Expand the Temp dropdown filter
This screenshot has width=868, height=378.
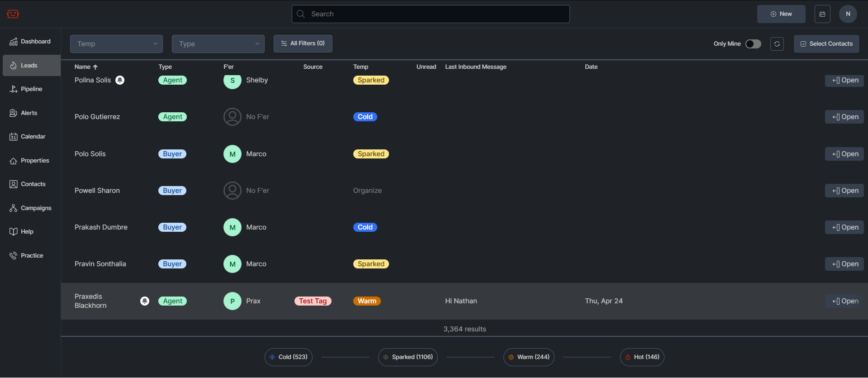point(116,44)
